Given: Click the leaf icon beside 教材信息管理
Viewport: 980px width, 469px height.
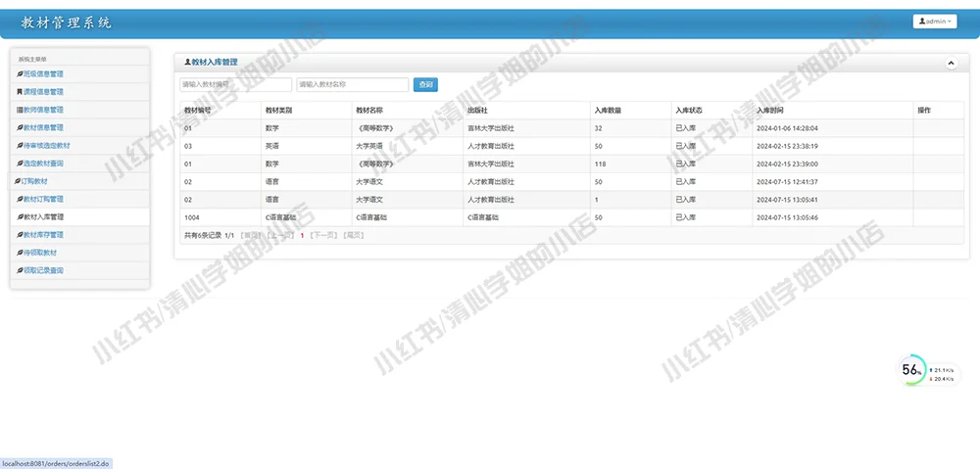Looking at the screenshot, I should click(x=20, y=127).
